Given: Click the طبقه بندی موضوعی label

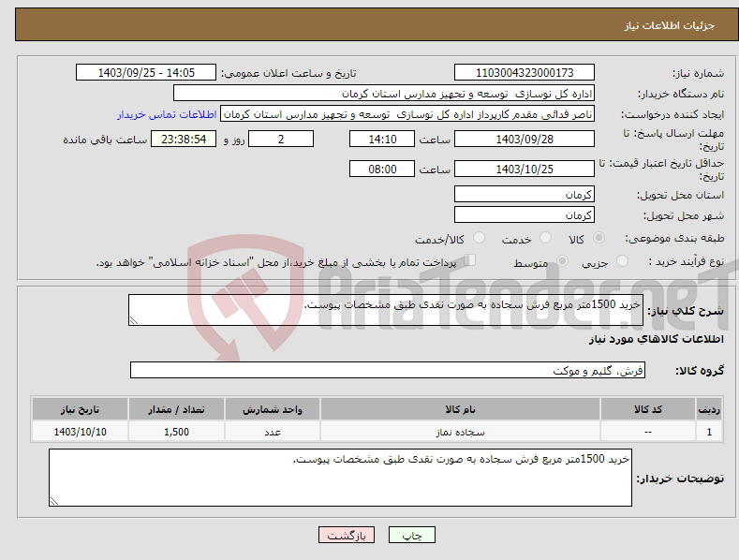Looking at the screenshot, I should pos(674,239).
